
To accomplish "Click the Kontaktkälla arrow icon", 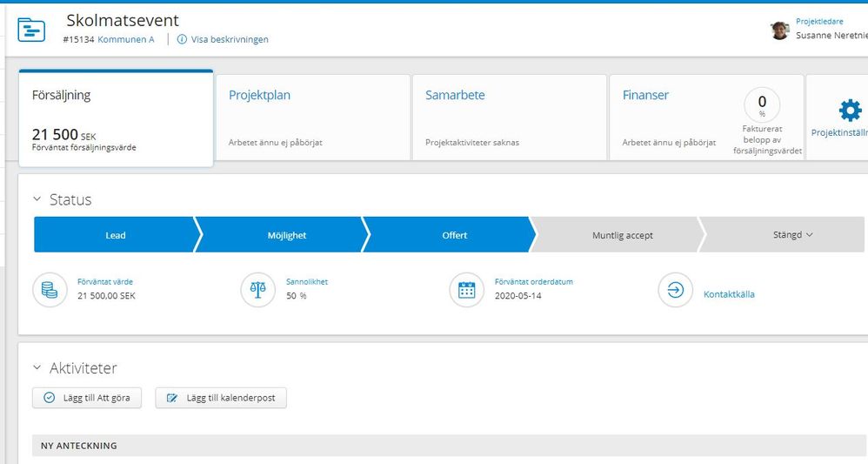I will [676, 290].
